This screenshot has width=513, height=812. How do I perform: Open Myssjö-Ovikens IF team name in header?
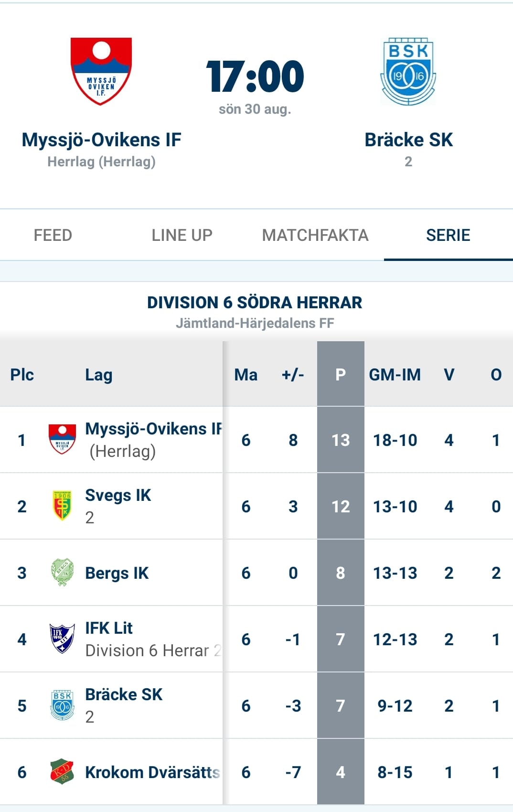[x=101, y=140]
